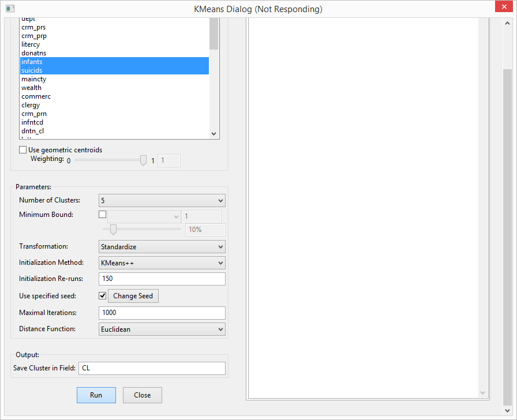This screenshot has width=517, height=420.
Task: Select crm_prs in variable list
Action: click(x=114, y=27)
